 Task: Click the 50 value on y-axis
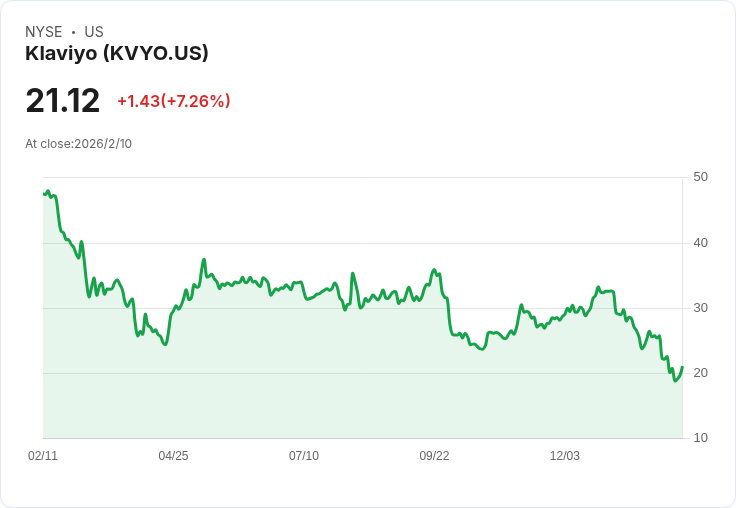click(700, 177)
